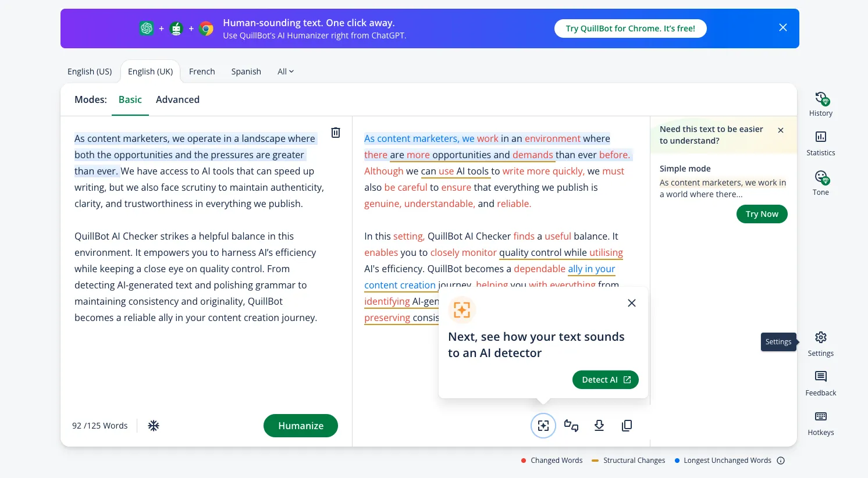Click the 'Modes:' label

(91, 99)
